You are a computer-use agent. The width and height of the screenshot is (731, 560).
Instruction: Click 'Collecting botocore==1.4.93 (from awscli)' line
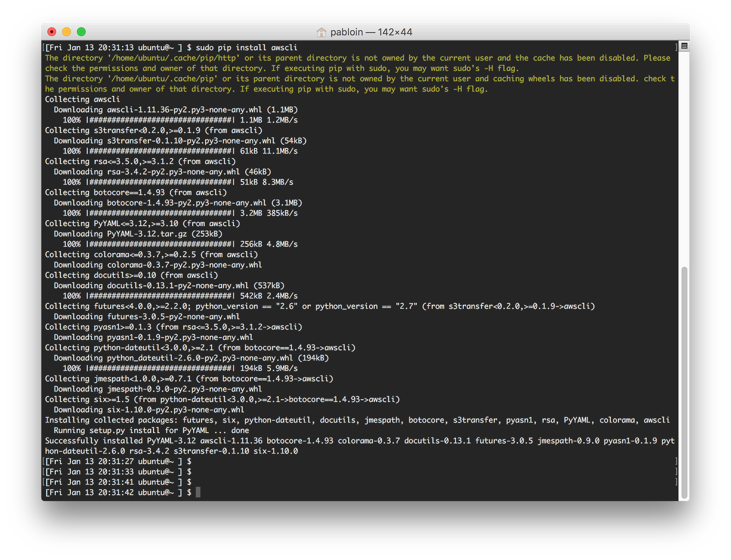pos(136,192)
